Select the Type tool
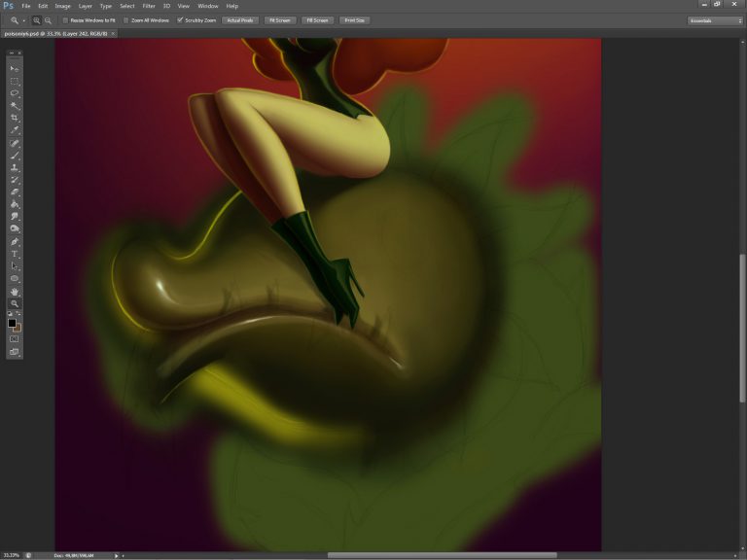This screenshot has width=747, height=560. tap(15, 255)
